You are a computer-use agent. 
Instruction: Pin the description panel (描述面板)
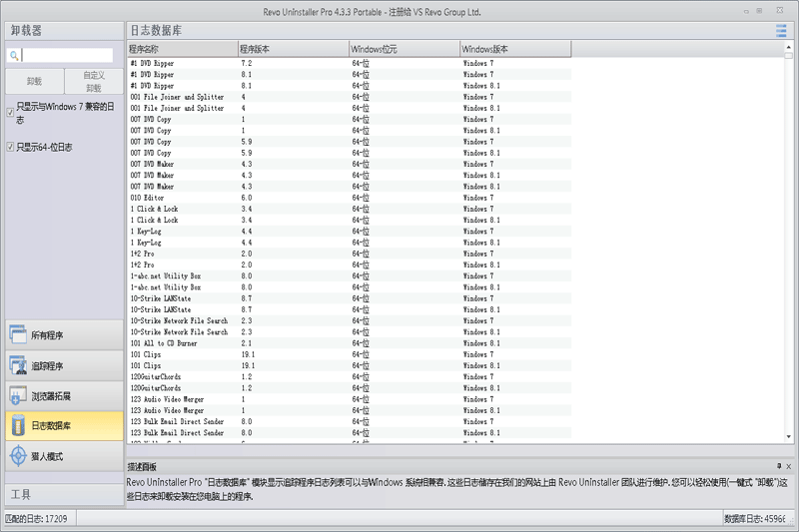[x=779, y=466]
